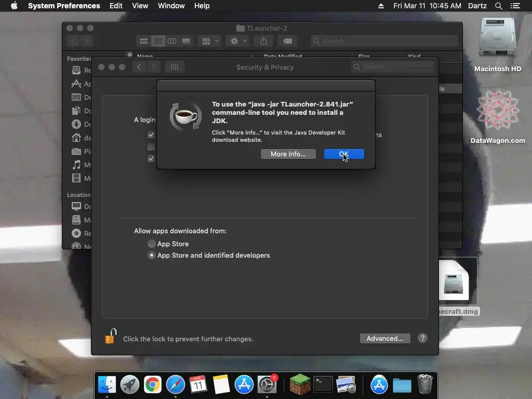Launch Safari from the Dock

pyautogui.click(x=176, y=384)
